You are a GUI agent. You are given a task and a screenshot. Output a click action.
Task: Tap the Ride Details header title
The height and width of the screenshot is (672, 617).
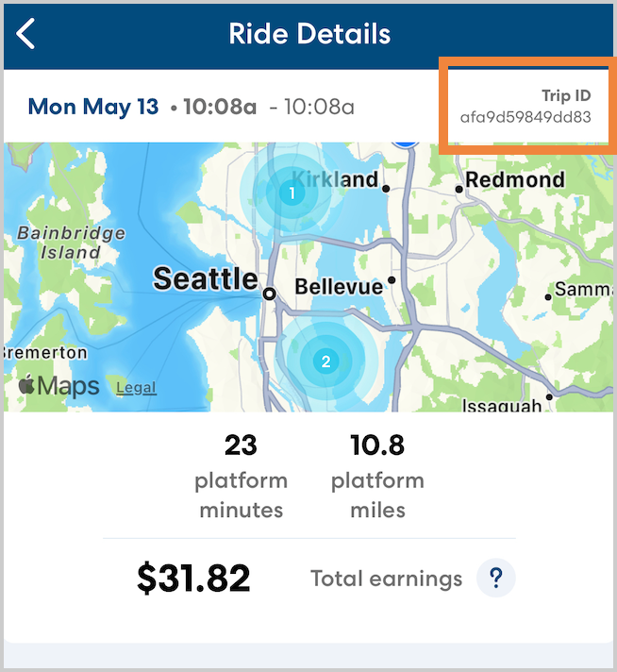click(x=309, y=35)
